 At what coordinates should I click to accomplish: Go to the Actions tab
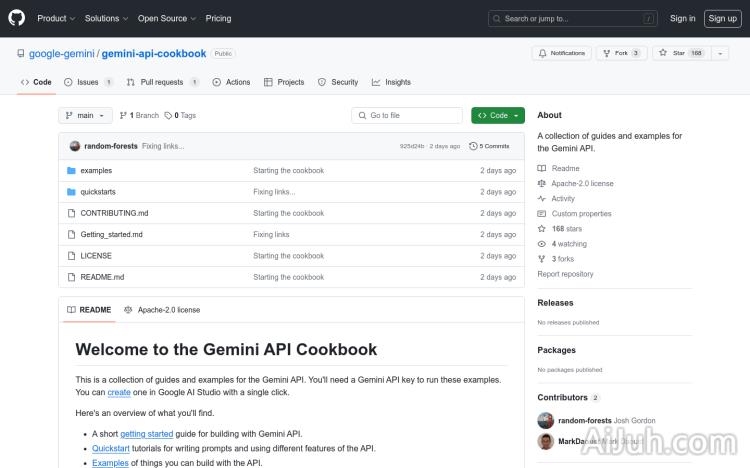[232, 82]
